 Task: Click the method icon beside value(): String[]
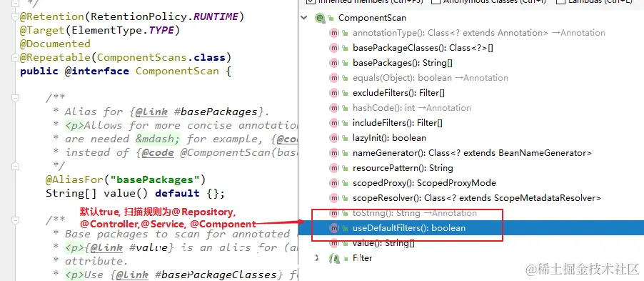[334, 243]
